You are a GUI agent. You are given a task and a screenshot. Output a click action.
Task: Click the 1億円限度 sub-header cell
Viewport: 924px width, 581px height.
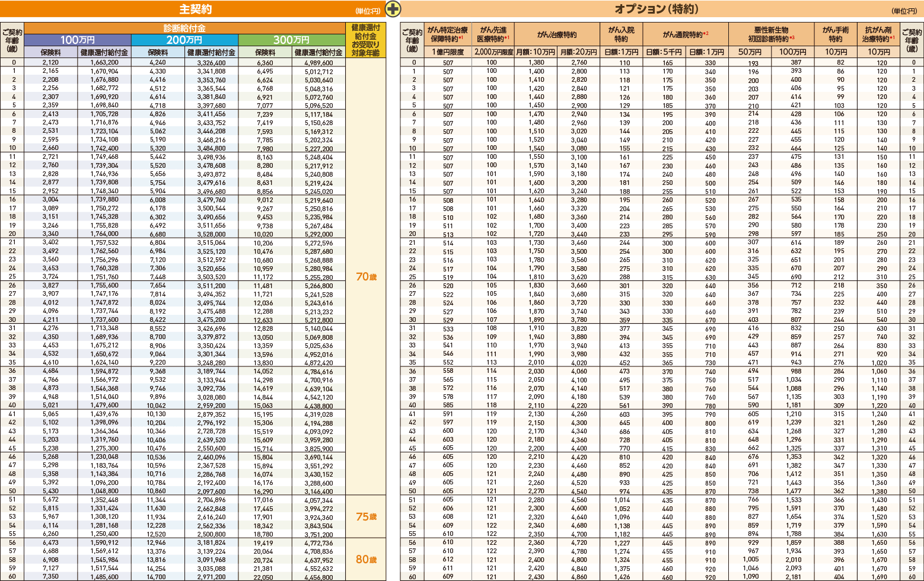coord(448,52)
